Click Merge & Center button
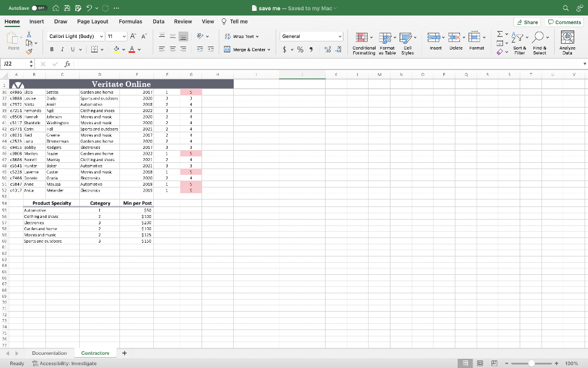 click(247, 49)
